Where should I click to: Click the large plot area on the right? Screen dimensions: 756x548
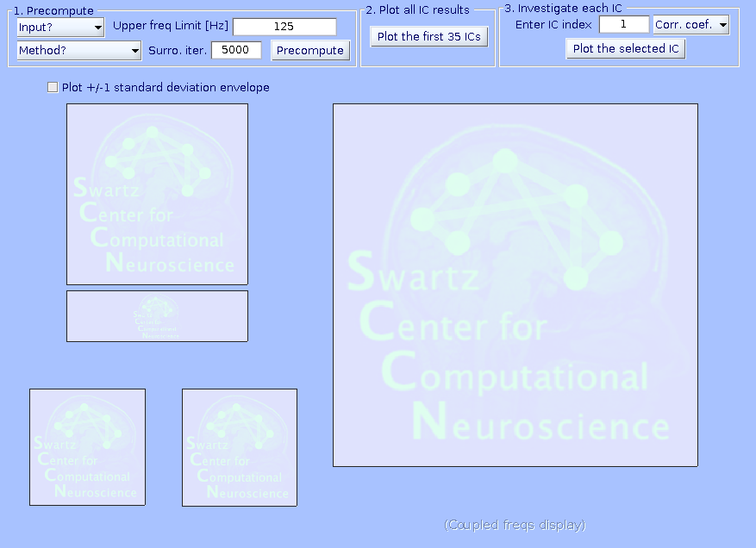point(515,285)
